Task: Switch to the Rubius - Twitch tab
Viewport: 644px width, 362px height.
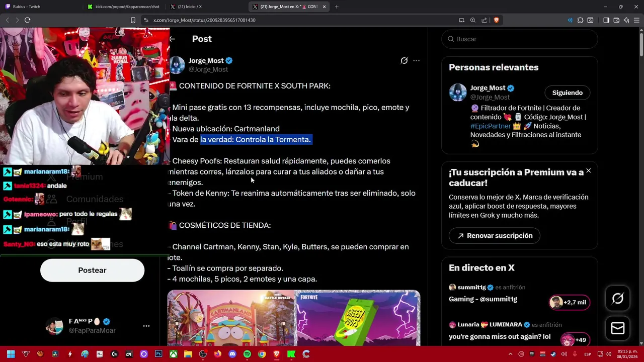Action: [x=40, y=7]
